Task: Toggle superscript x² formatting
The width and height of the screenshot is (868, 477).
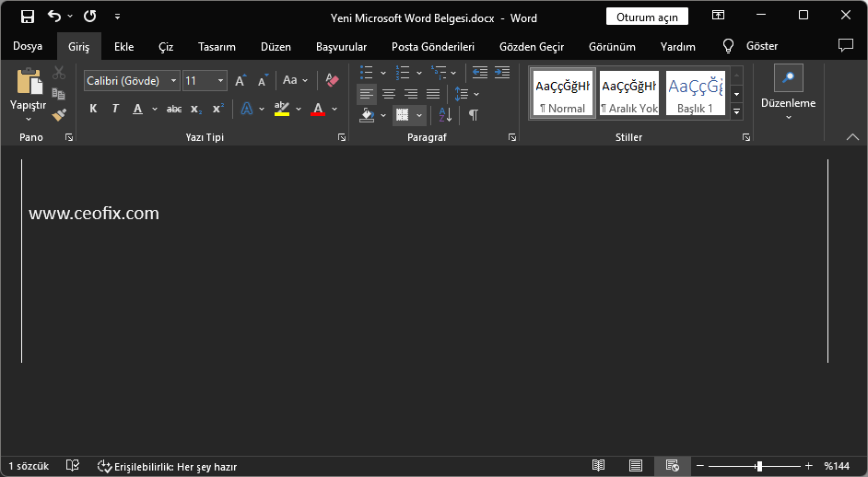Action: 218,109
